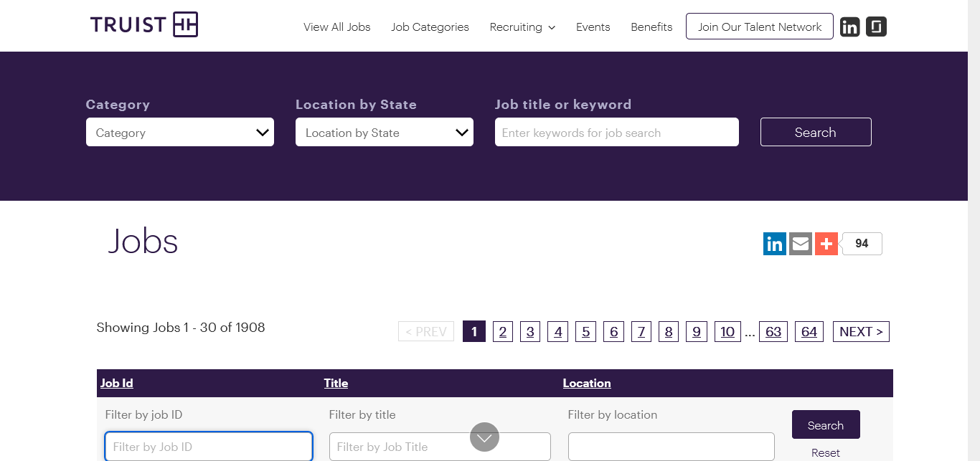
Task: Click the gray circular scroll-down arrow
Action: (484, 437)
